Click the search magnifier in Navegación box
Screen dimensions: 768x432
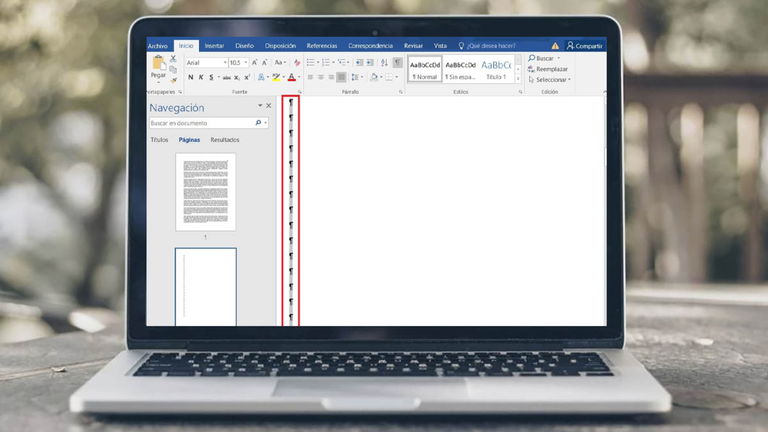pyautogui.click(x=259, y=123)
